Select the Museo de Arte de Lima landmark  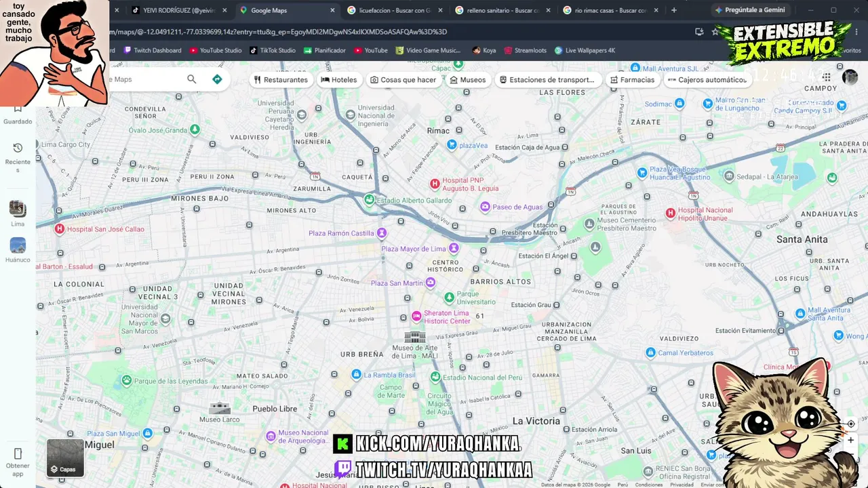tap(415, 337)
